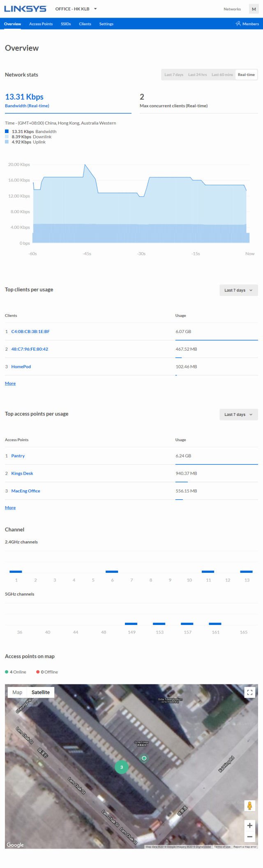263x868 pixels.
Task: Click More under Top access points
Action: [10, 508]
